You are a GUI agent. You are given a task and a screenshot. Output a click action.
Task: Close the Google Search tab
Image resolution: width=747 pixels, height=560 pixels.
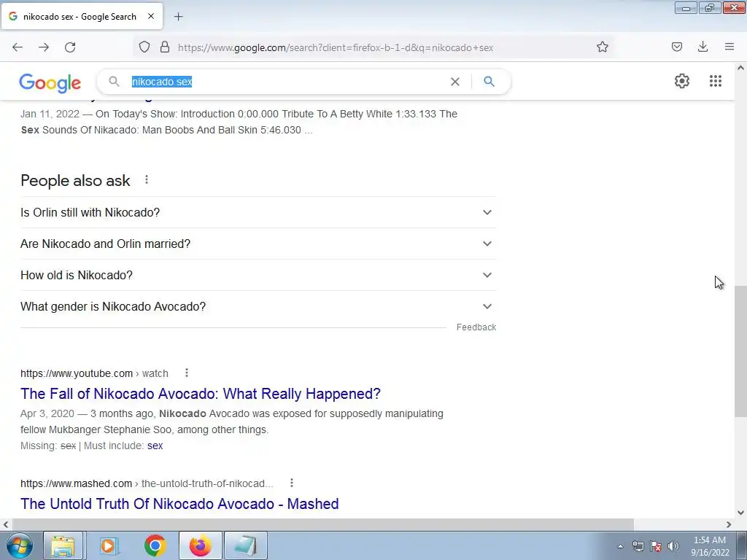click(x=151, y=16)
